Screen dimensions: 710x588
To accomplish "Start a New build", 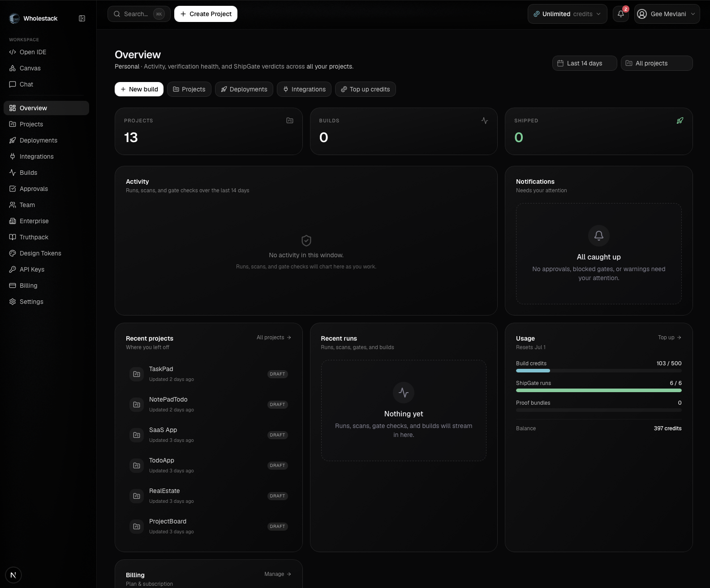I will 139,89.
